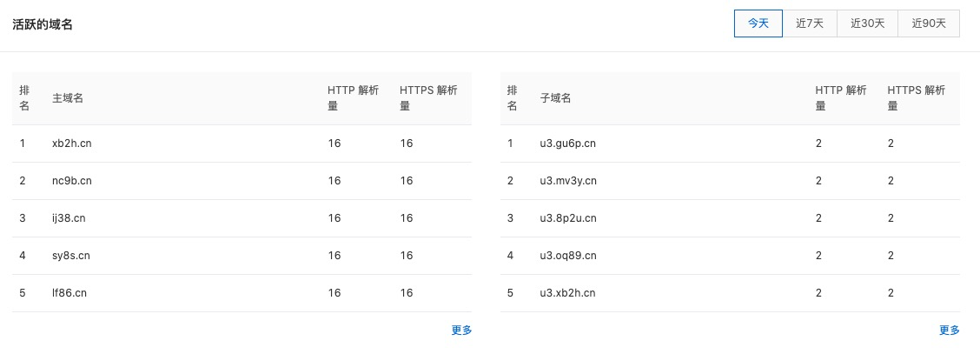Viewport: 980px width, 354px height.
Task: Select main domain row lf86.cn
Action: [x=242, y=293]
